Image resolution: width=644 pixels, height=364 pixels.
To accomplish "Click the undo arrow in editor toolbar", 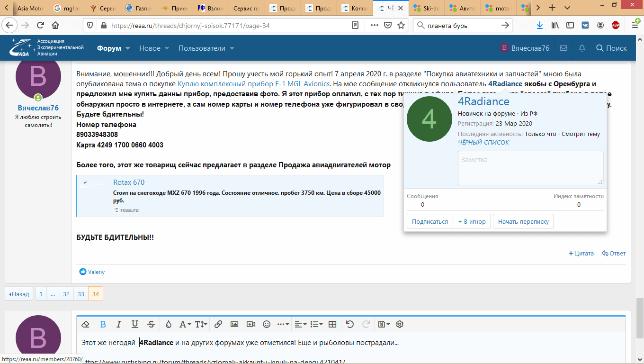I will [349, 324].
